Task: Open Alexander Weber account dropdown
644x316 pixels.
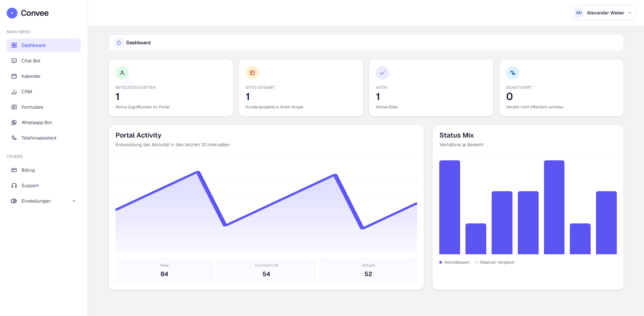Action: [x=603, y=13]
